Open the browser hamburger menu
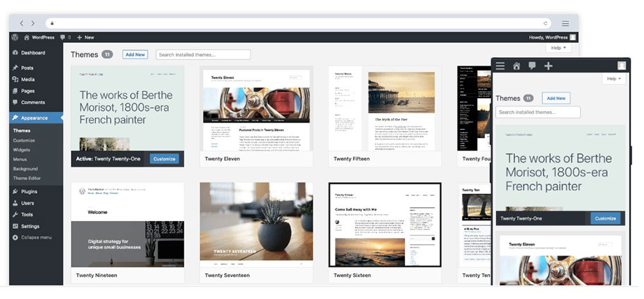The height and width of the screenshot is (299, 644). (565, 23)
